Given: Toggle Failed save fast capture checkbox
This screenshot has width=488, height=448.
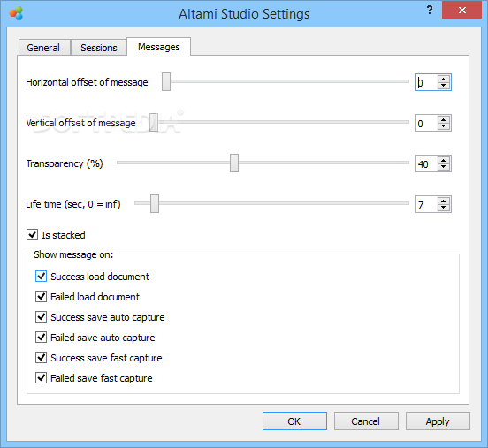Looking at the screenshot, I should point(41,378).
